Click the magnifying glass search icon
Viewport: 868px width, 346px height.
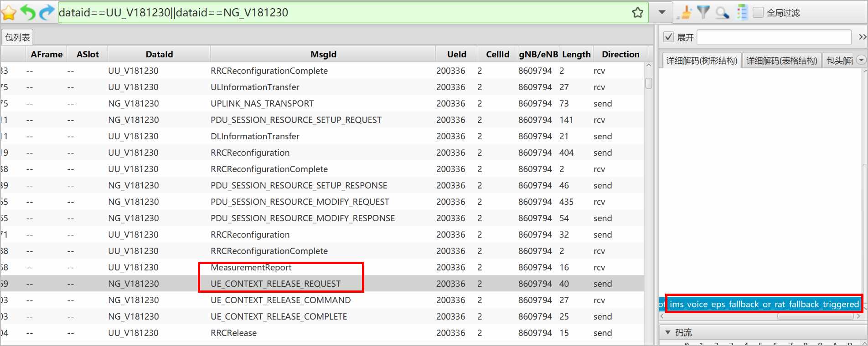pyautogui.click(x=722, y=13)
